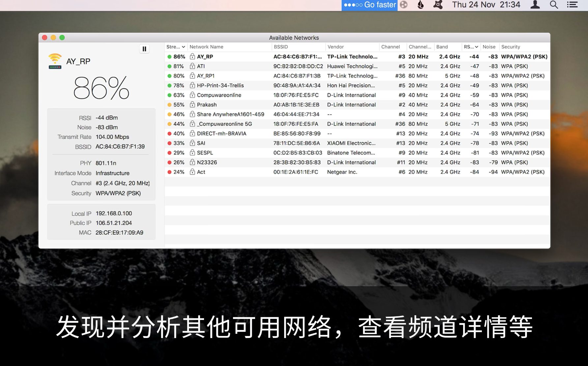The width and height of the screenshot is (588, 366).
Task: Click the green signal dot for AY_RP1
Action: click(169, 76)
